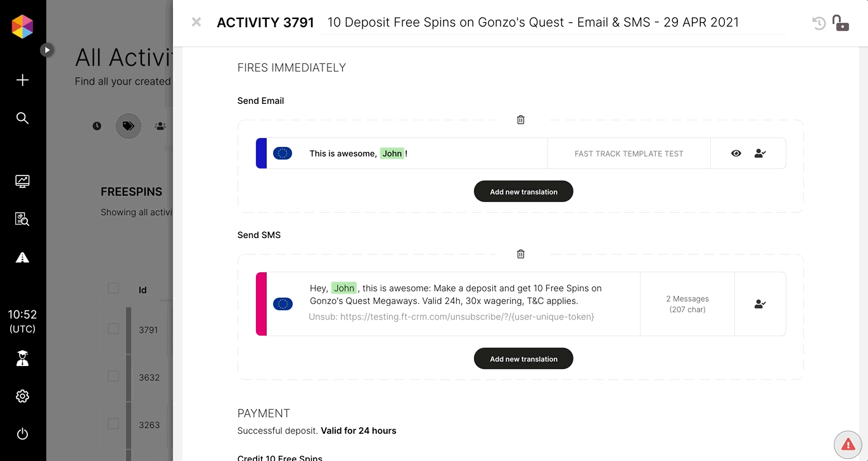This screenshot has height=461, width=868.
Task: Click user-check icon in the SMS row
Action: [x=760, y=304]
